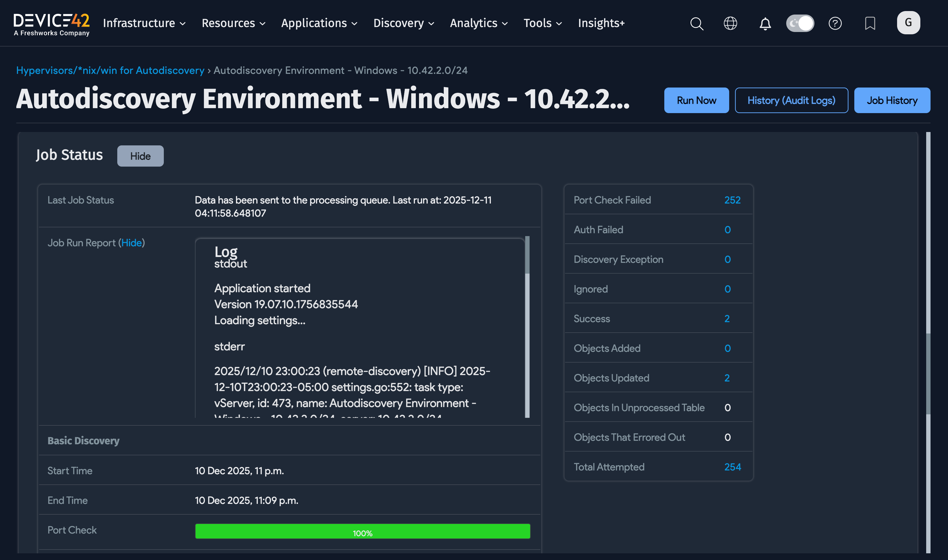Expand the Infrastructure dropdown menu
Screen dimensions: 948x560
click(144, 23)
